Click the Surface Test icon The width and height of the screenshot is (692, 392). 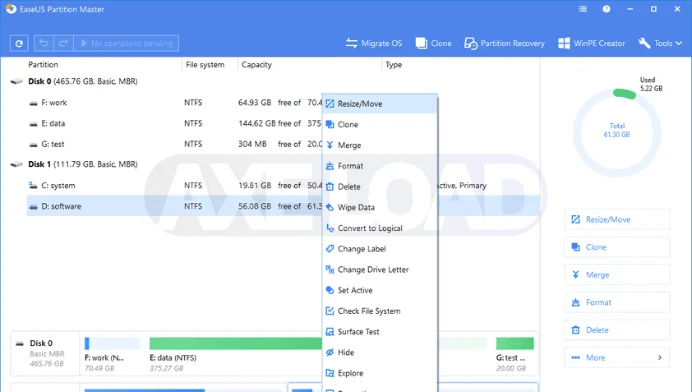tap(330, 332)
